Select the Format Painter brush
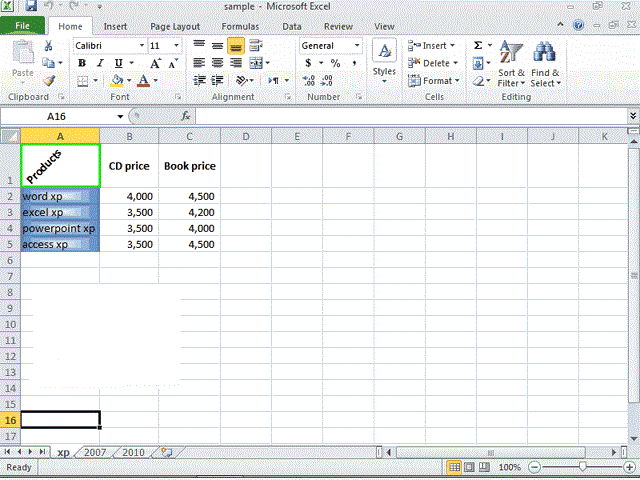640x480 pixels. click(49, 80)
